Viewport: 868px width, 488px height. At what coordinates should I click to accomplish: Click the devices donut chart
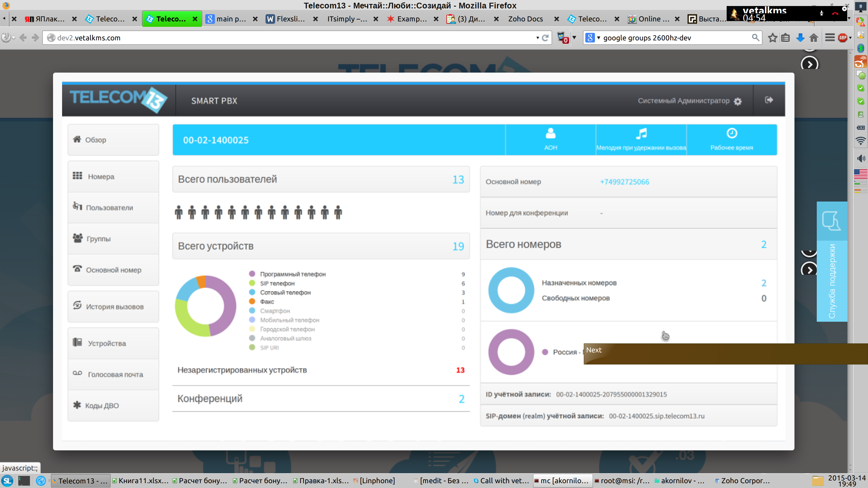coord(205,306)
